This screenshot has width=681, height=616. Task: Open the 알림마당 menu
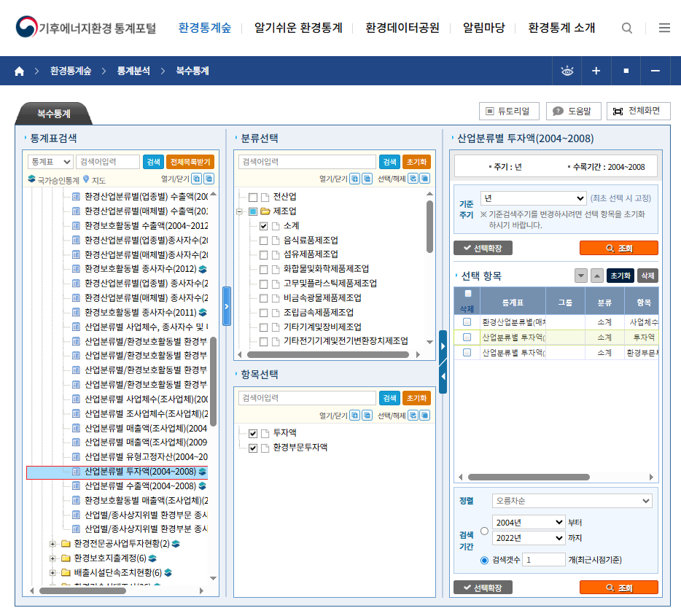(x=483, y=28)
